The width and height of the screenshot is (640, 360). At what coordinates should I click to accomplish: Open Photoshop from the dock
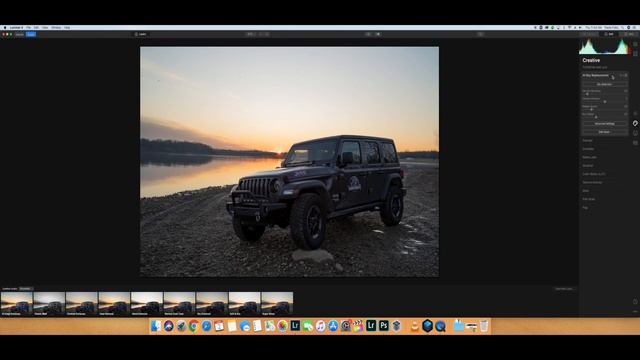[x=384, y=326]
